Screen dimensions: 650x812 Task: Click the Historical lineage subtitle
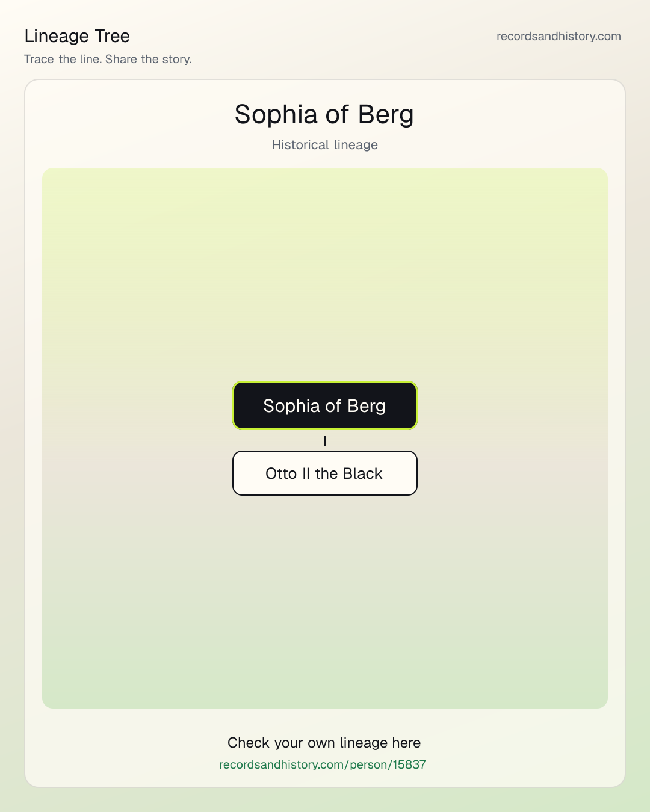coord(325,145)
